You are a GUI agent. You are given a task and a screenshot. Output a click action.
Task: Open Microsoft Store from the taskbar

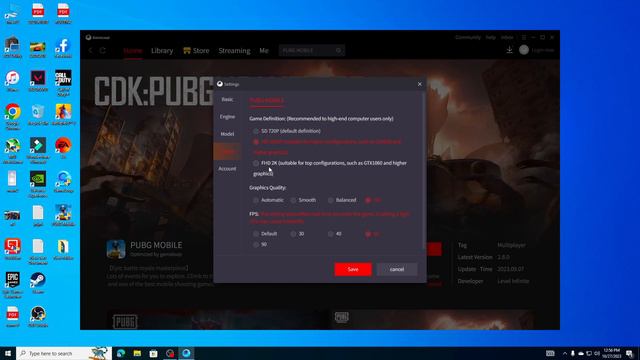tap(153, 353)
